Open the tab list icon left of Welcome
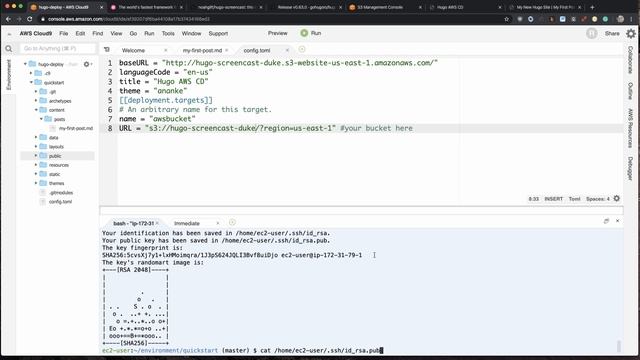The height and width of the screenshot is (360, 640). point(107,49)
